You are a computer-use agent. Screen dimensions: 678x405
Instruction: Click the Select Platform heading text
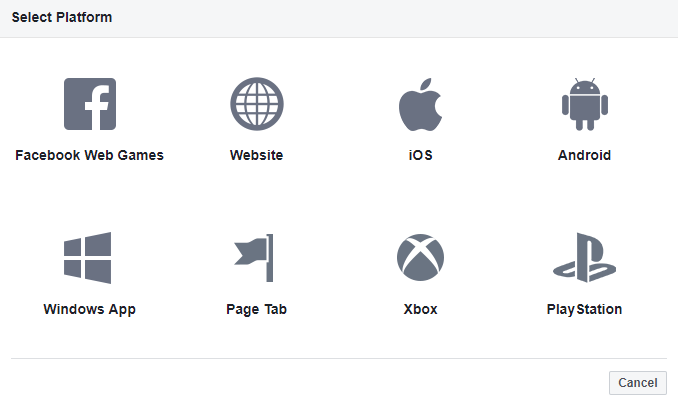62,17
